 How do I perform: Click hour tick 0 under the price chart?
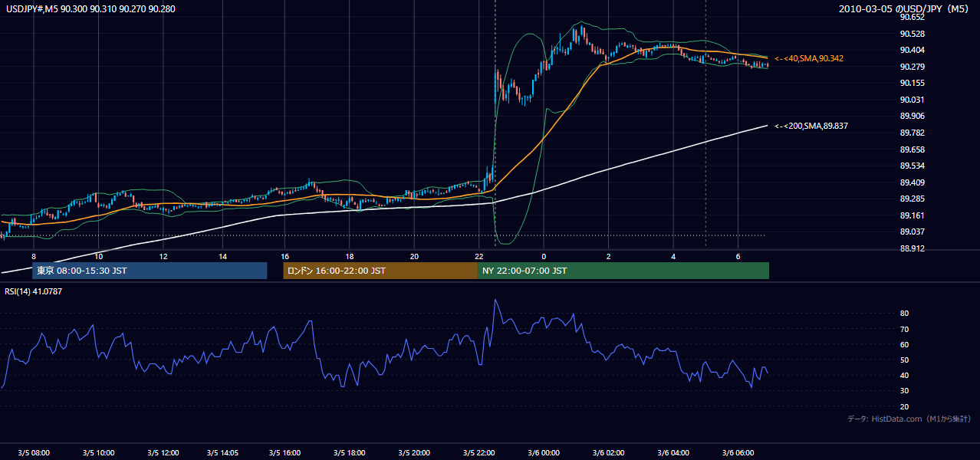coord(544,255)
